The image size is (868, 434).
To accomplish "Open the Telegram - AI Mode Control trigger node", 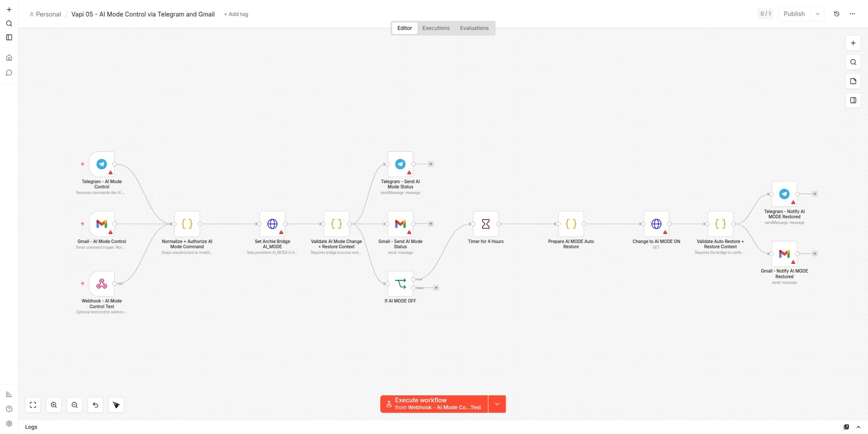I will click(x=102, y=164).
